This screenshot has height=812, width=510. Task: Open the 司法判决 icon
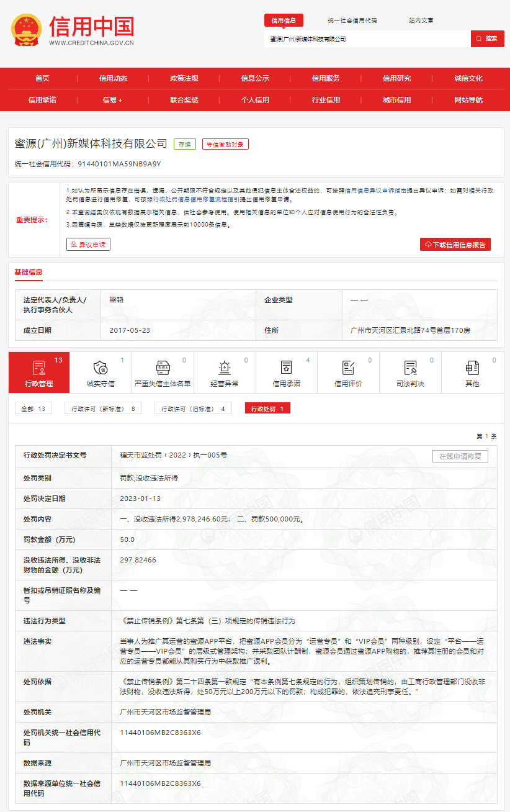tap(410, 368)
